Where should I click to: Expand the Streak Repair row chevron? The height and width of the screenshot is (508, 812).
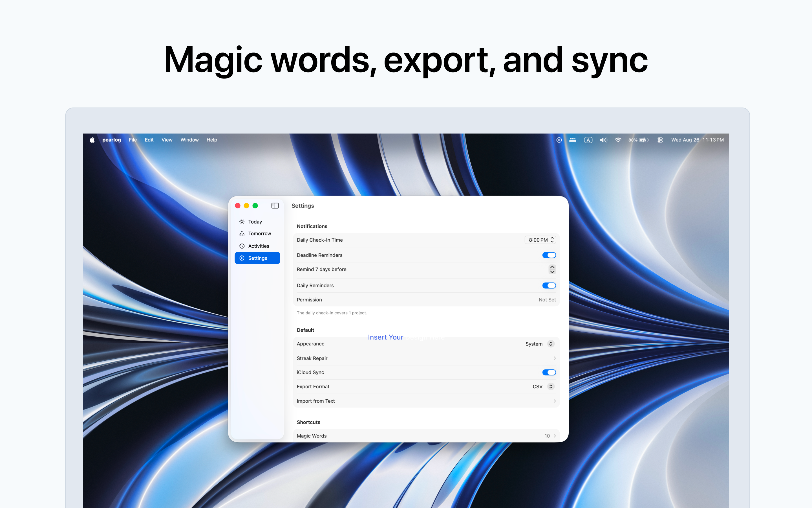[554, 358]
